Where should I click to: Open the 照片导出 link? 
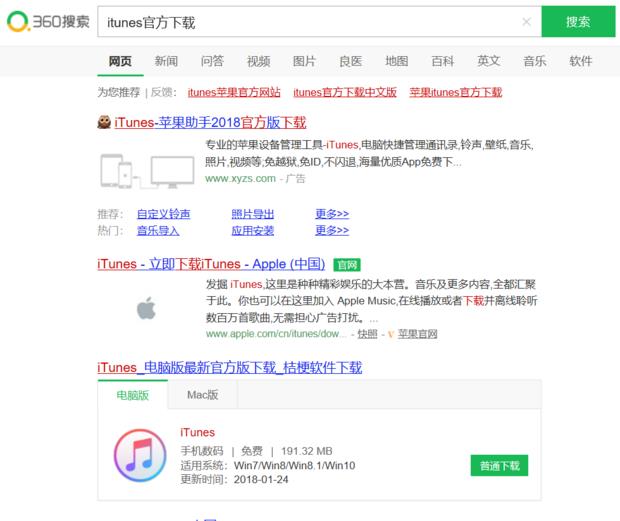tap(253, 214)
